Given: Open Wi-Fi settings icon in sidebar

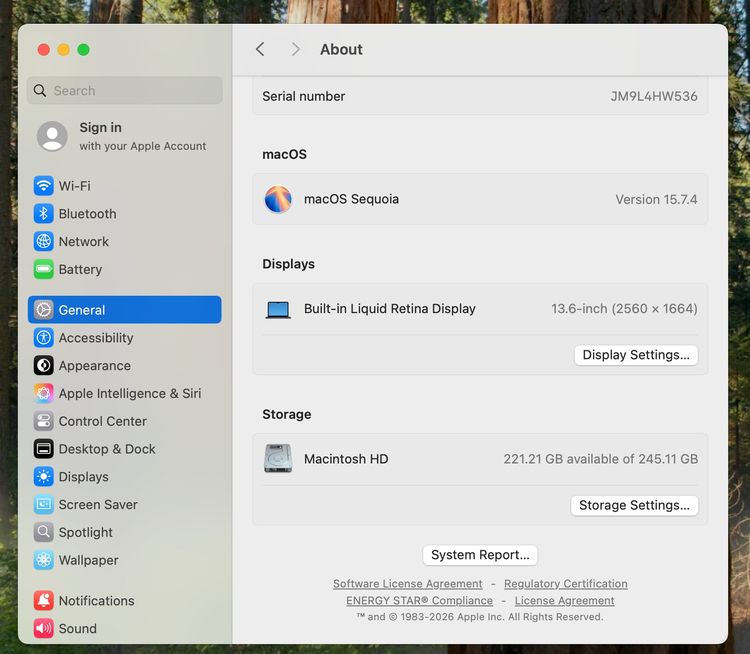Looking at the screenshot, I should pos(44,186).
